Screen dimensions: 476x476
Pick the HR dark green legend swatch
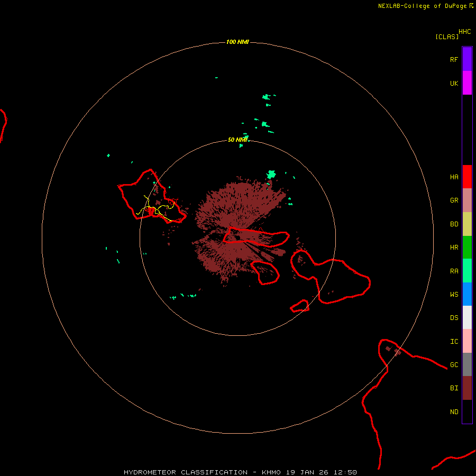click(x=467, y=248)
